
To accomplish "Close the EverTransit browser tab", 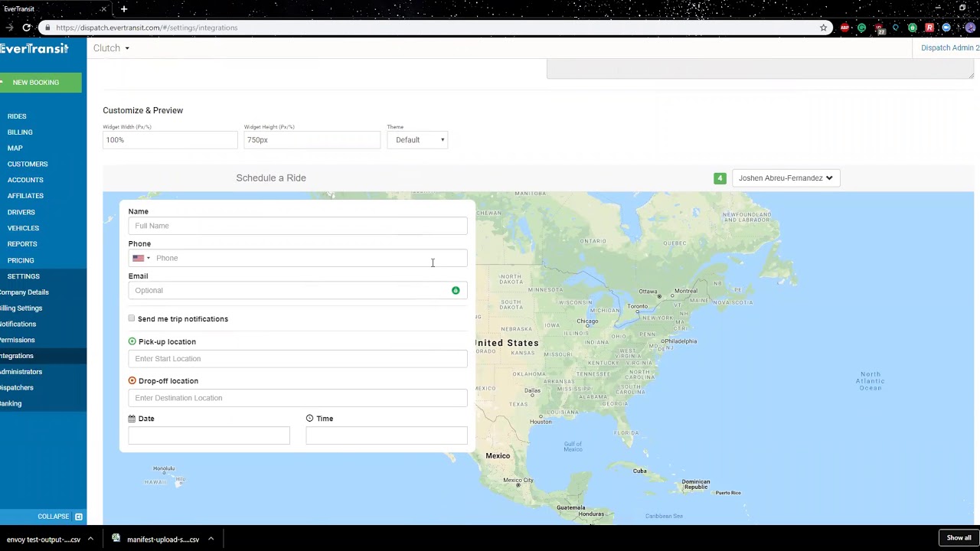I will pyautogui.click(x=103, y=9).
